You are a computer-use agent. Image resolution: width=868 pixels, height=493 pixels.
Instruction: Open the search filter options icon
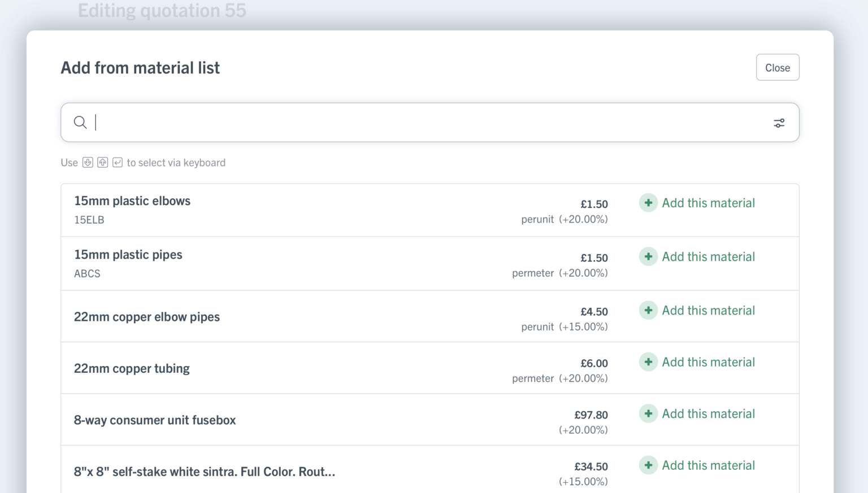click(779, 123)
